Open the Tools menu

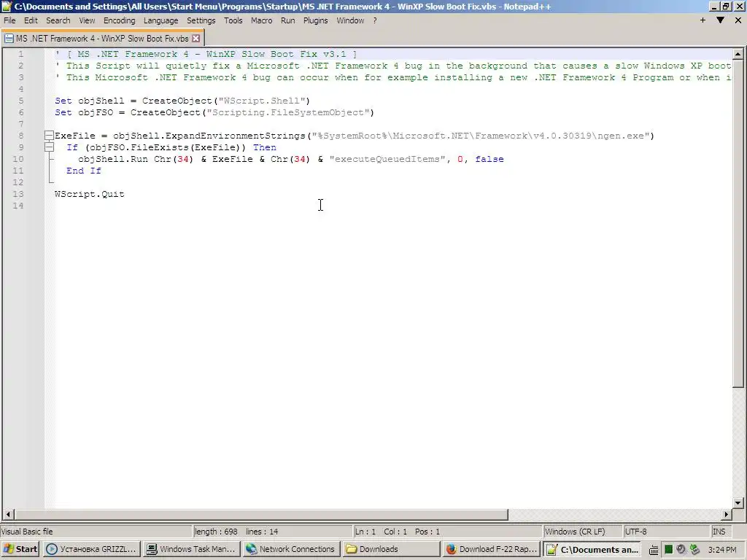pyautogui.click(x=233, y=20)
